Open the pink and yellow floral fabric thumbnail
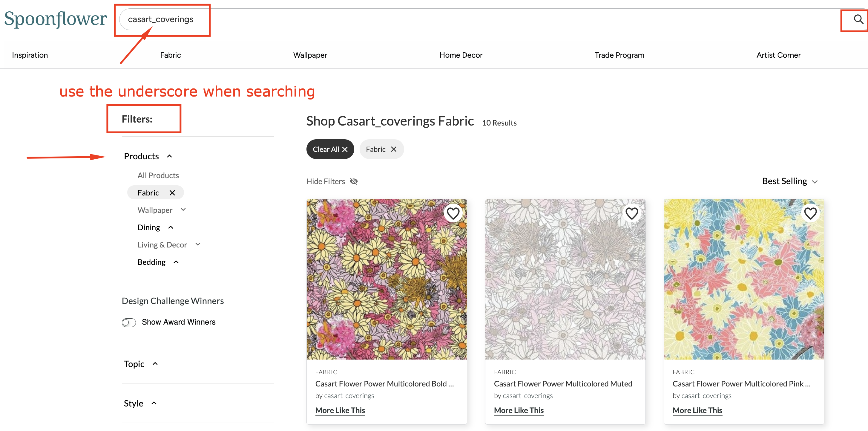The width and height of the screenshot is (868, 431). tap(387, 279)
